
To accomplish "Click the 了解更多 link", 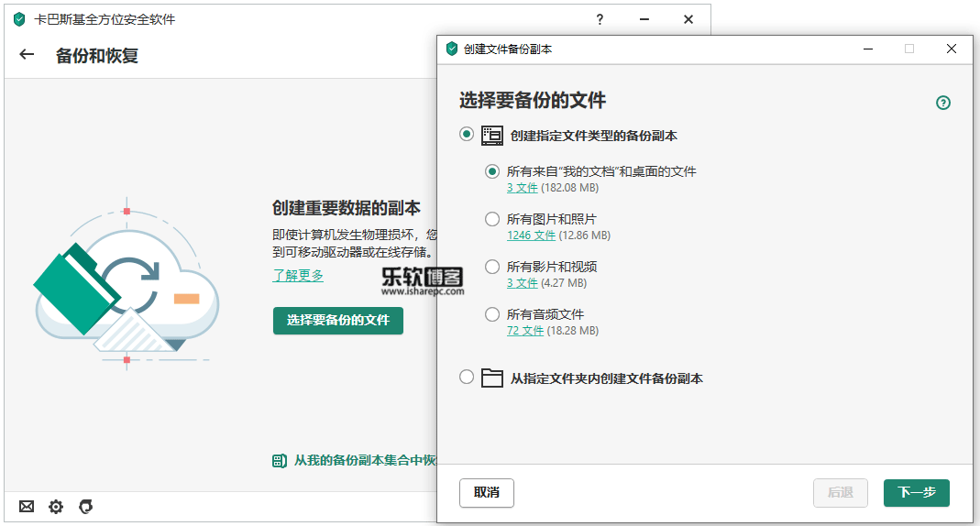I will tap(298, 275).
